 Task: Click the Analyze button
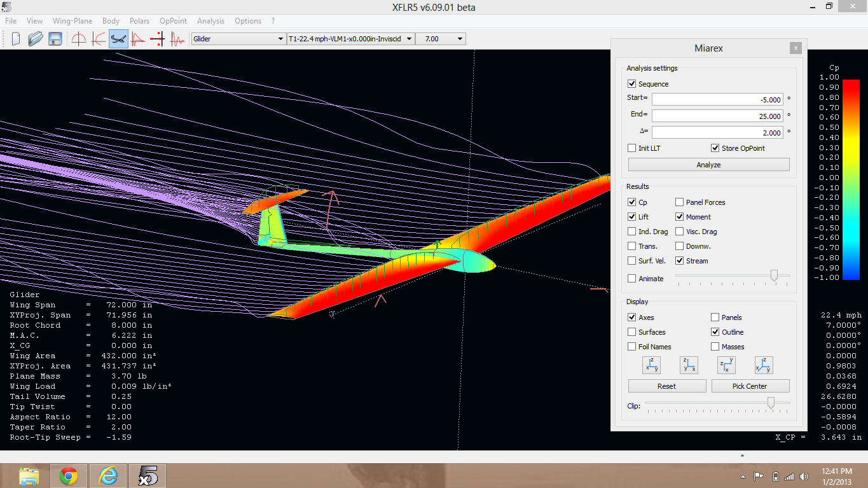708,164
